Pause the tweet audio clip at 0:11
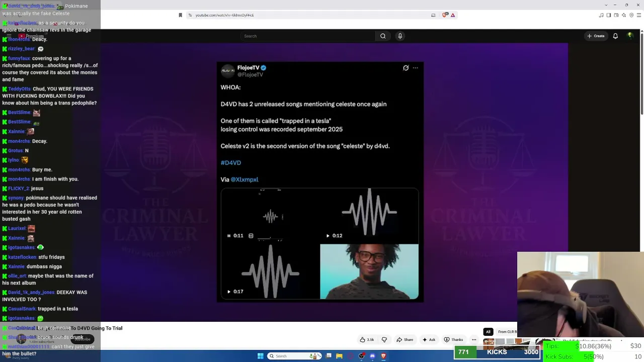Viewport: 644px width, 362px height. (x=229, y=236)
